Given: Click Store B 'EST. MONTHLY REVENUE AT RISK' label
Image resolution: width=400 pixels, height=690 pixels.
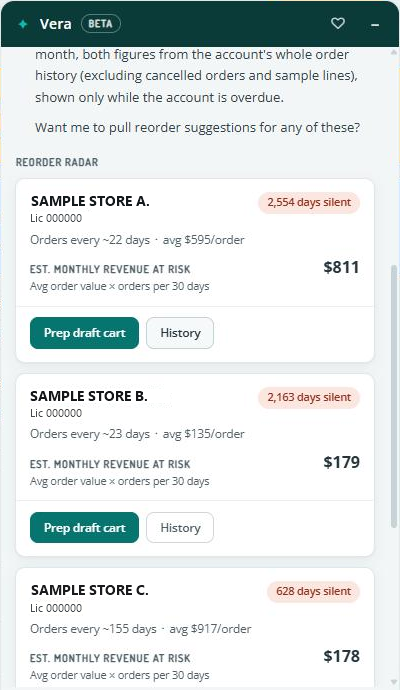Looking at the screenshot, I should point(110,464).
